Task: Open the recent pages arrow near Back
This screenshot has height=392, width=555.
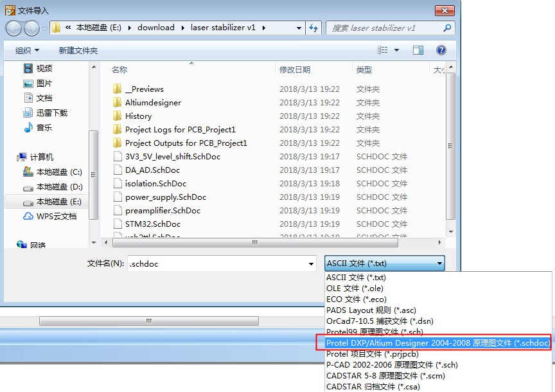Action: [44, 28]
